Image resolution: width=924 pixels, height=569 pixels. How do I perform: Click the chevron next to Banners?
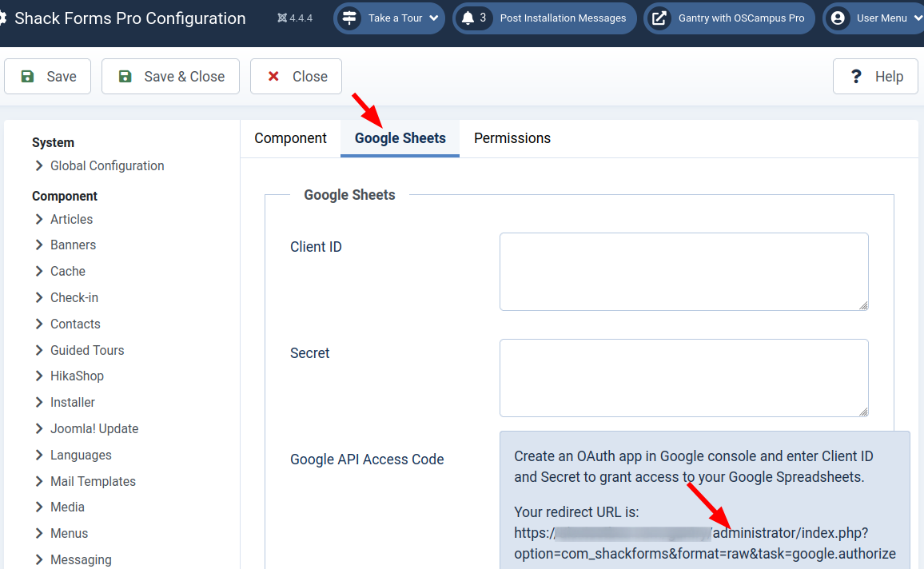pos(39,245)
